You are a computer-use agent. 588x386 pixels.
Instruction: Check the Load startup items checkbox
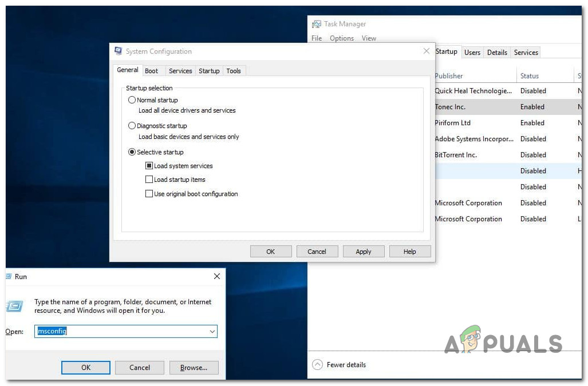click(x=149, y=179)
